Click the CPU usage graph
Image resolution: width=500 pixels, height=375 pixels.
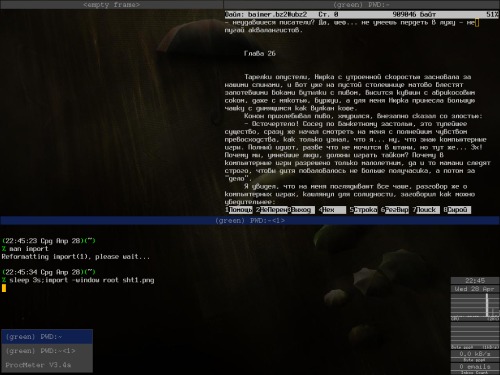(x=475, y=307)
